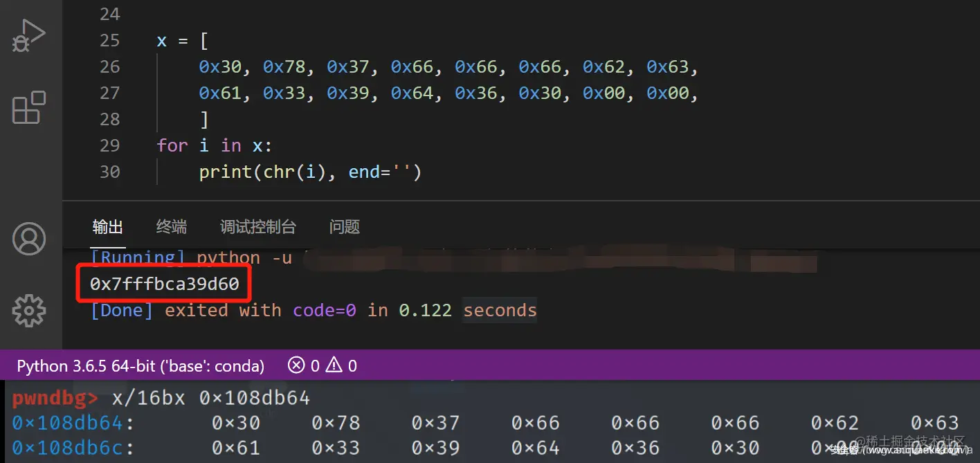
Task: Click the 0x61 value on line 27
Action: (x=219, y=93)
